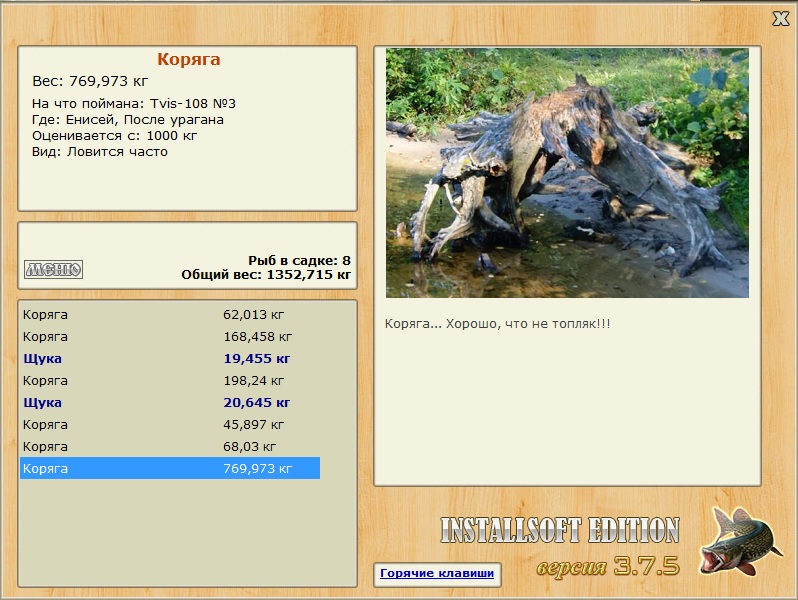Click the Где: Енисей, После урагана line
The height and width of the screenshot is (600, 798).
pyautogui.click(x=128, y=120)
